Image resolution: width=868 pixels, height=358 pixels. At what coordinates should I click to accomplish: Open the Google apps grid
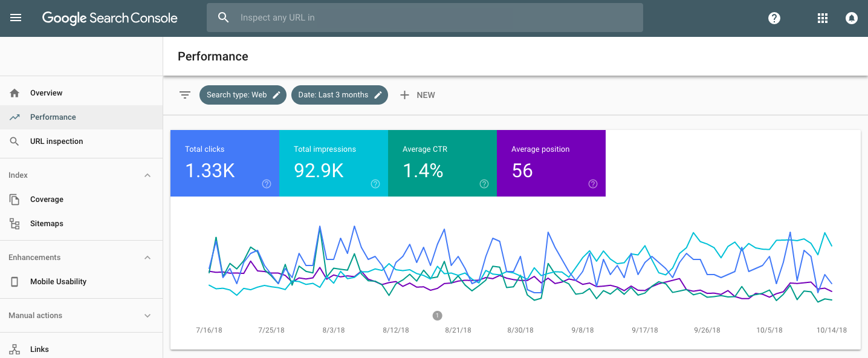[x=822, y=18]
